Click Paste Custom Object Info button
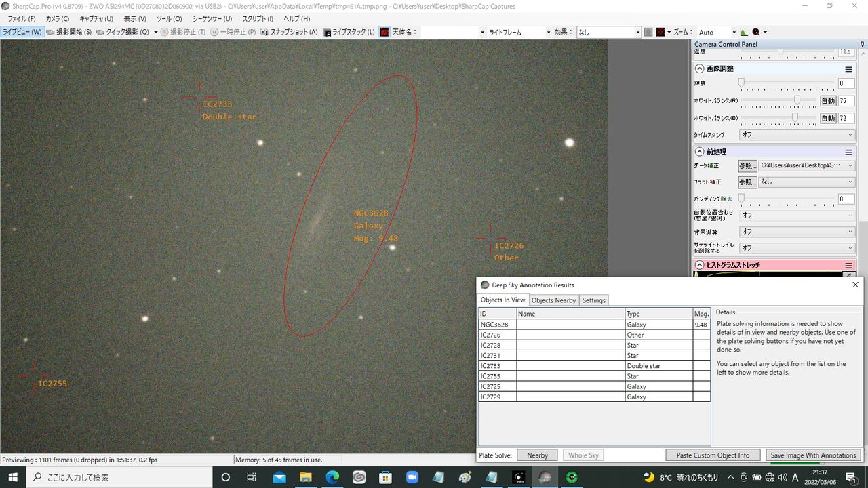Viewport: 868px width, 488px height. pos(713,455)
